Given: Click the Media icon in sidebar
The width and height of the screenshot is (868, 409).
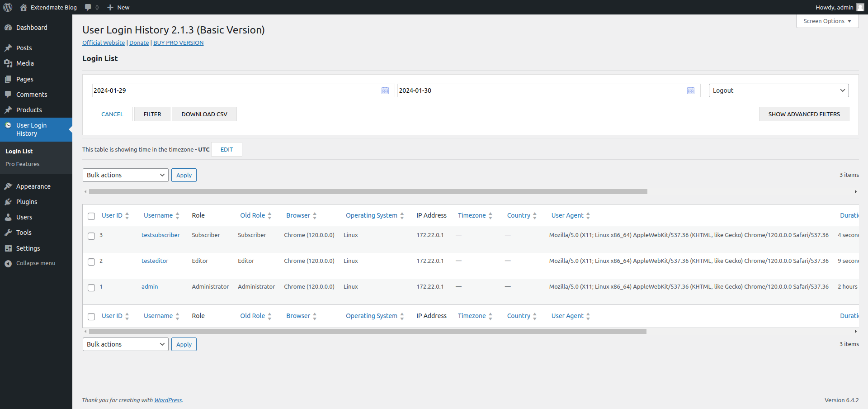Looking at the screenshot, I should tap(8, 63).
